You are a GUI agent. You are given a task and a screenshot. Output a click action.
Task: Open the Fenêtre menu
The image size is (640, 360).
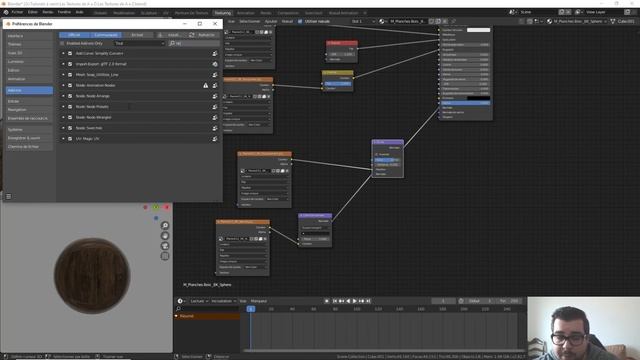click(64, 12)
